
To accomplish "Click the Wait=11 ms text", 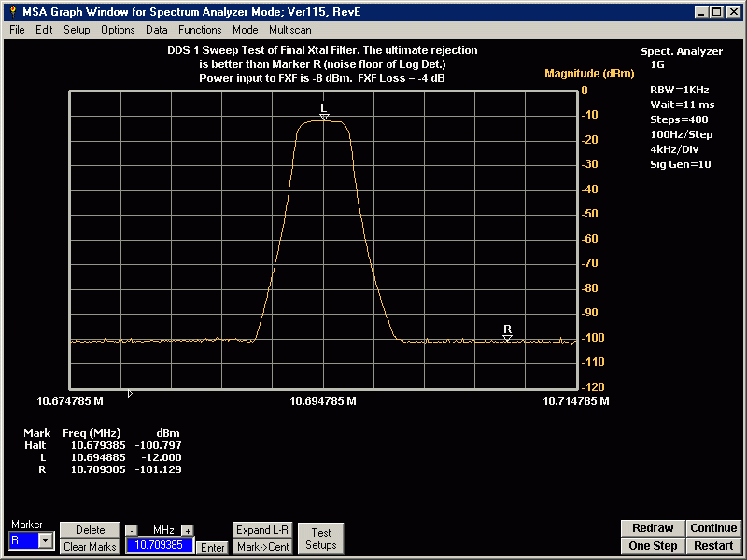I will (x=683, y=105).
